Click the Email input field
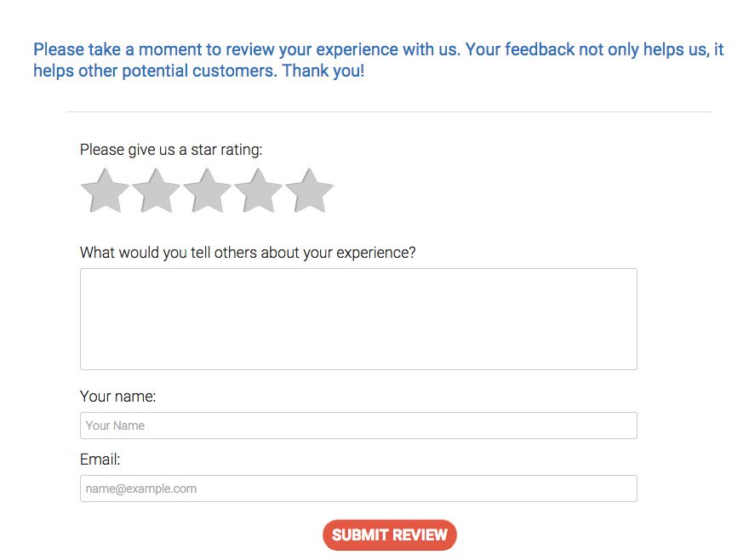This screenshot has height=560, width=755. 358,489
